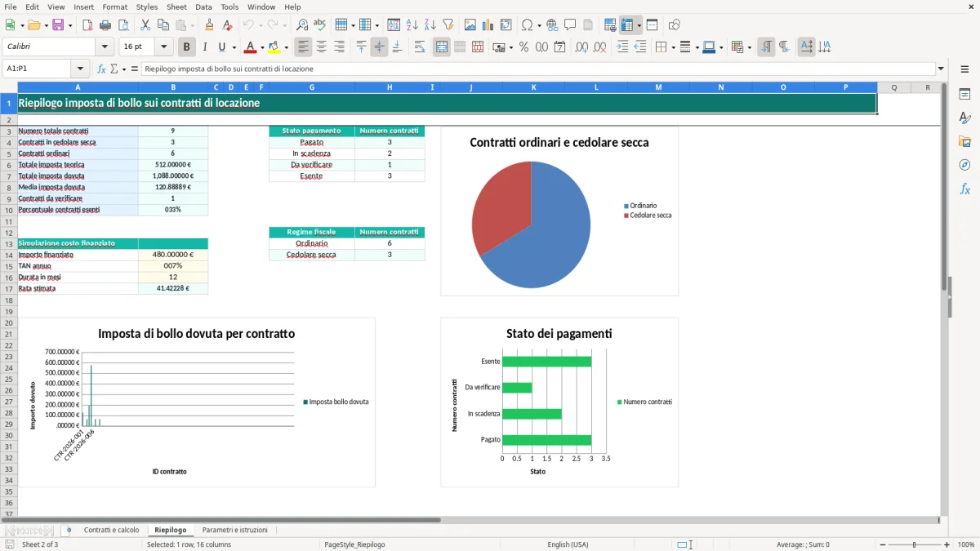Open the Sheet menu
The width and height of the screenshot is (980, 551).
(x=176, y=7)
